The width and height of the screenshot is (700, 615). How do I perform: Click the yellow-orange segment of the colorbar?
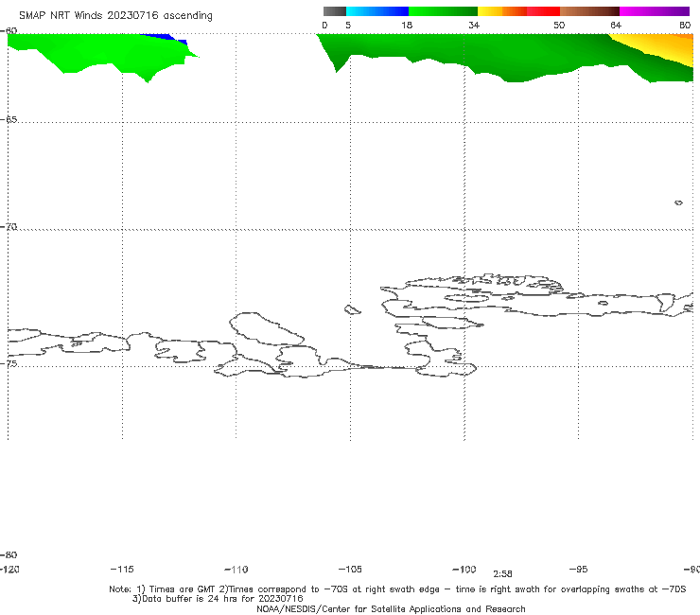tap(502, 11)
